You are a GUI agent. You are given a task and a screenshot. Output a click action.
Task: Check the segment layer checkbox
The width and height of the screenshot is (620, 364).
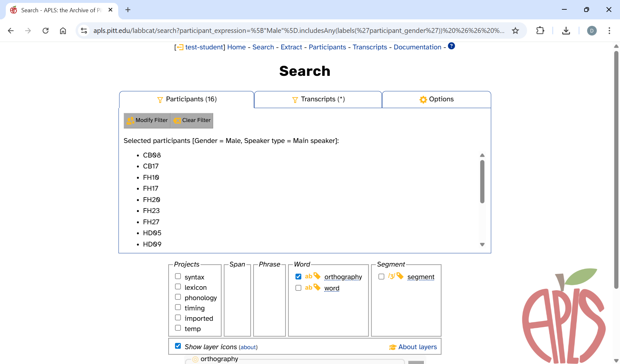click(381, 277)
